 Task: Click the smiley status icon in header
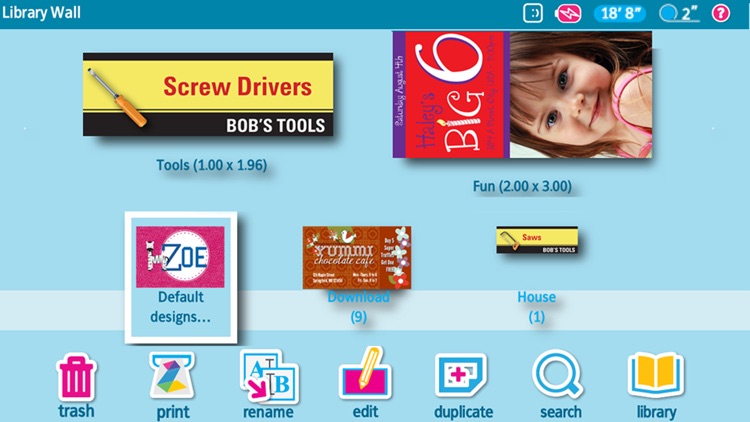coord(532,13)
